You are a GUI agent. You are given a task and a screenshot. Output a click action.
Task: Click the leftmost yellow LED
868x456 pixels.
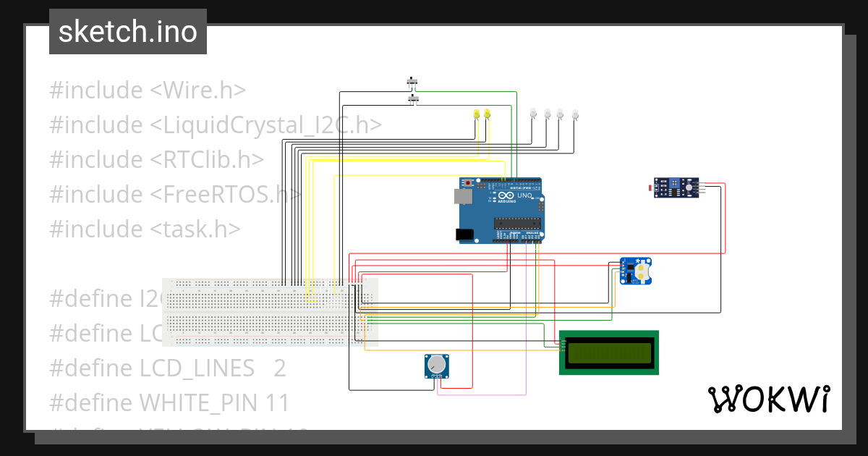(477, 114)
